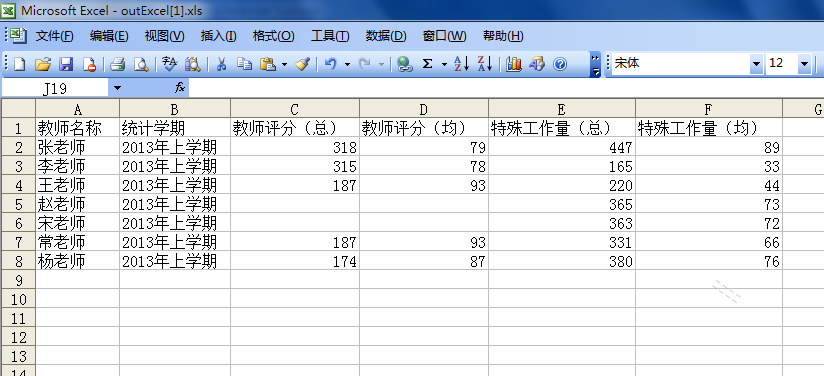Viewport: 824px width, 376px height.
Task: Open the 帮助(H) menu
Action: (x=503, y=36)
